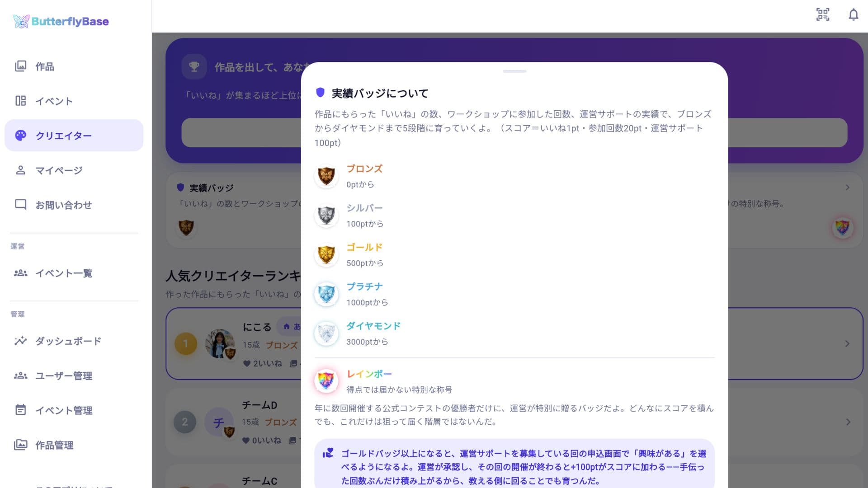This screenshot has width=868, height=488.
Task: Click the shield icon beside 実績バッジについて
Action: click(320, 93)
